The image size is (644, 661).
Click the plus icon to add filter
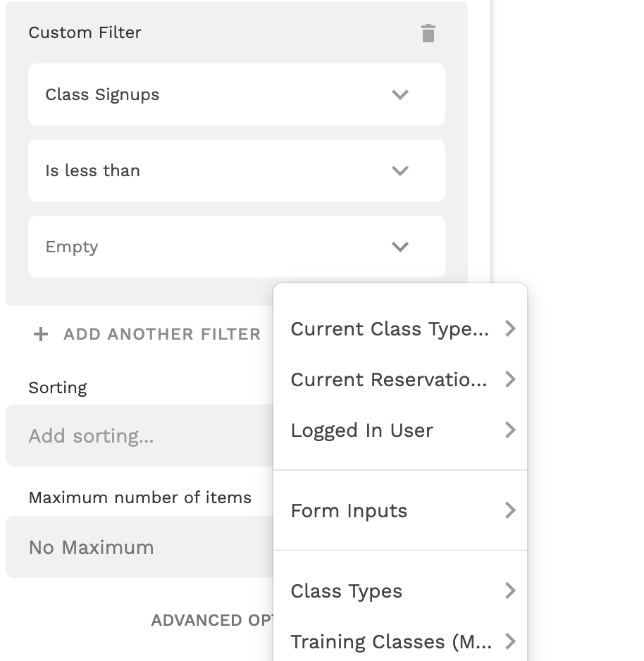pyautogui.click(x=42, y=334)
